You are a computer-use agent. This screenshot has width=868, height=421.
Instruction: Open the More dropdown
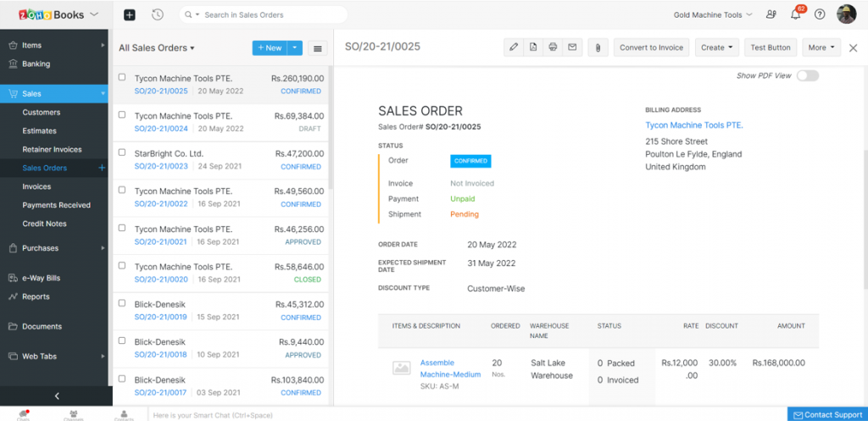[821, 47]
